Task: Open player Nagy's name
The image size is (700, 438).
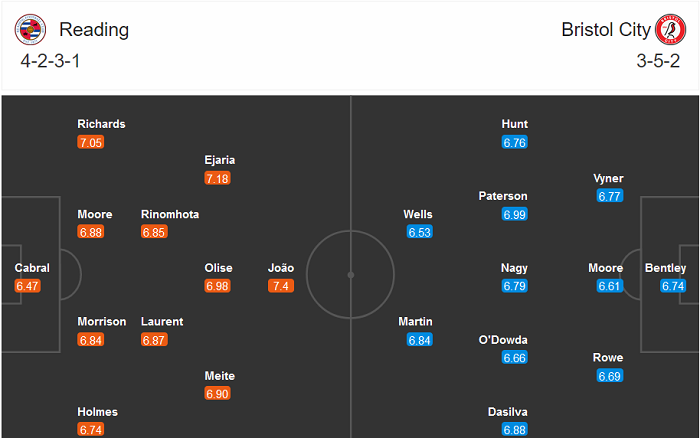Action: [515, 268]
